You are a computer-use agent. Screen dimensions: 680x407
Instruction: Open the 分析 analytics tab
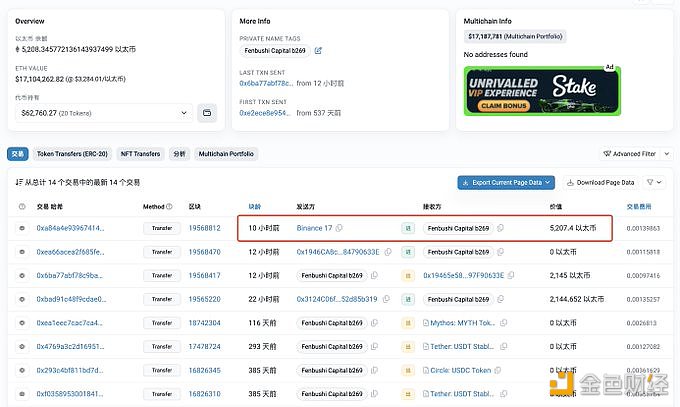179,154
